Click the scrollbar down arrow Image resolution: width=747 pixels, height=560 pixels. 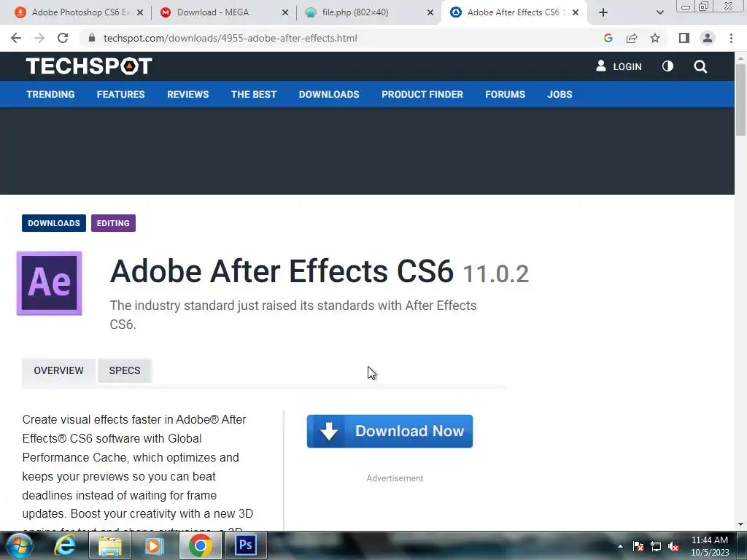(x=741, y=524)
